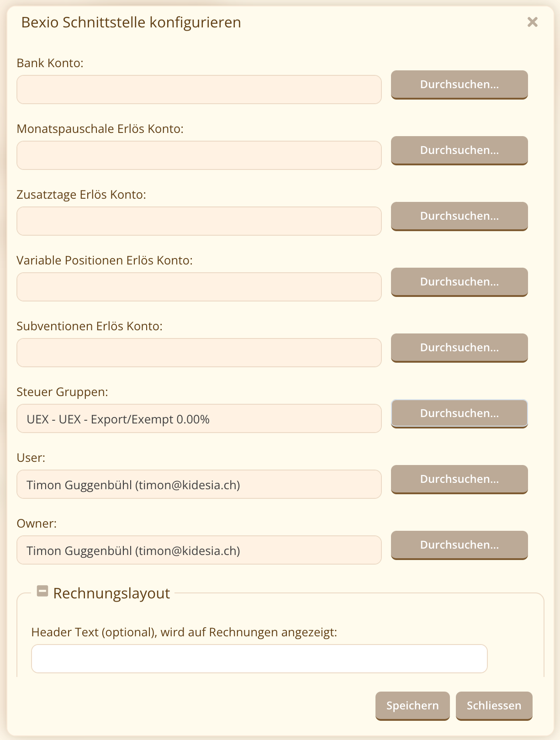Close the Bexio configuration dialog
The width and height of the screenshot is (560, 740).
(x=532, y=22)
